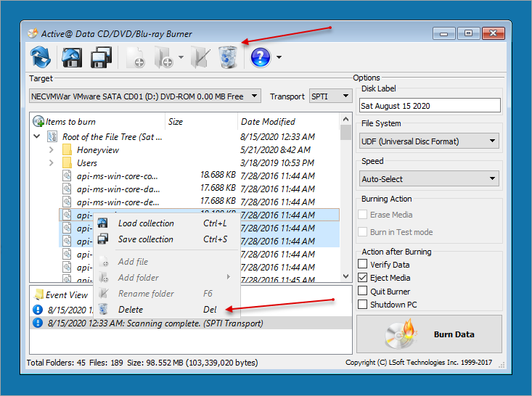
Task: Collapse the Root of the File Tree node
Action: (x=37, y=136)
